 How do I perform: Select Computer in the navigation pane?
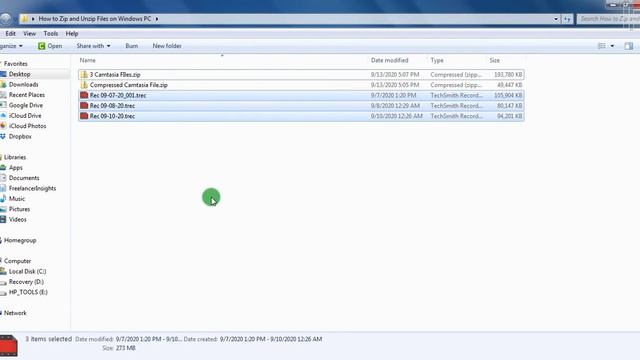tap(17, 261)
